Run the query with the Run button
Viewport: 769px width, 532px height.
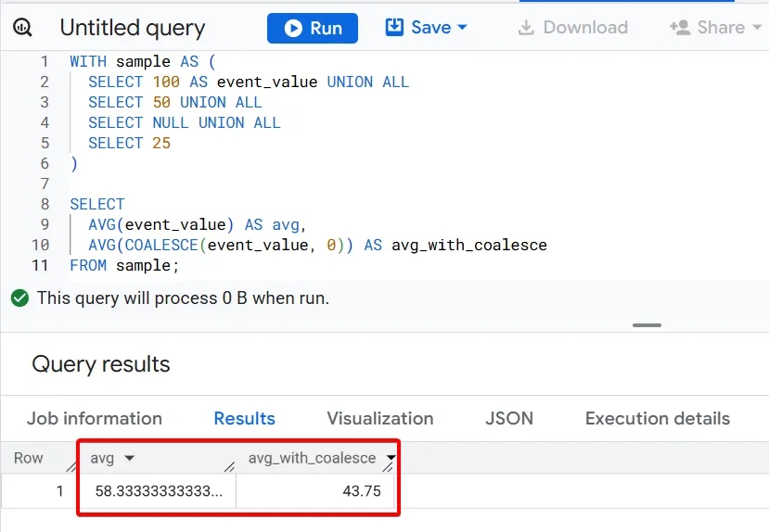tap(313, 28)
